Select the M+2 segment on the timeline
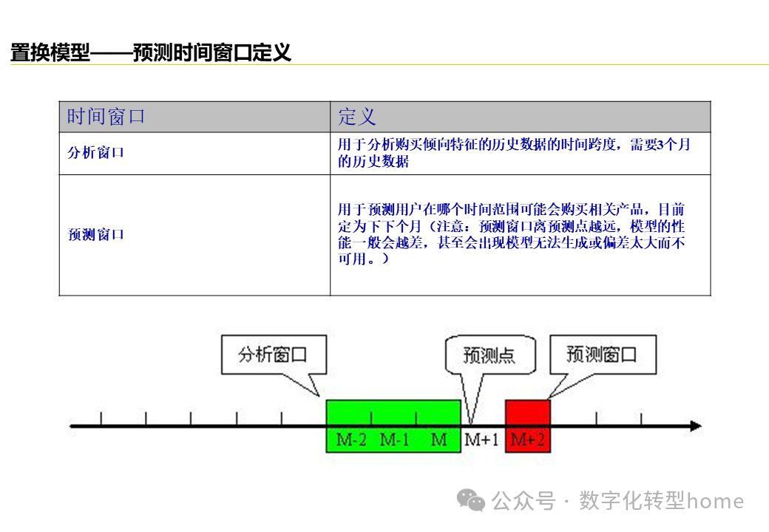The height and width of the screenshot is (532, 769). tap(528, 440)
